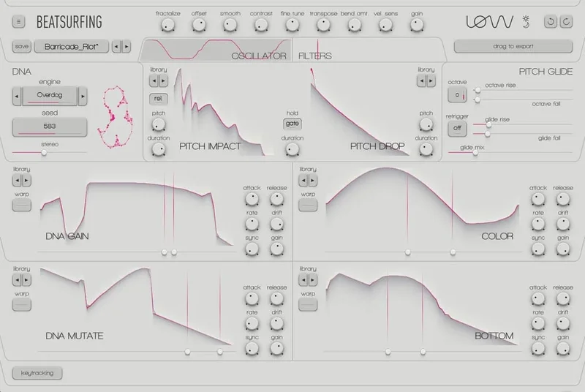Click DNA Gain library next arrow
The width and height of the screenshot is (585, 392).
(x=26, y=181)
